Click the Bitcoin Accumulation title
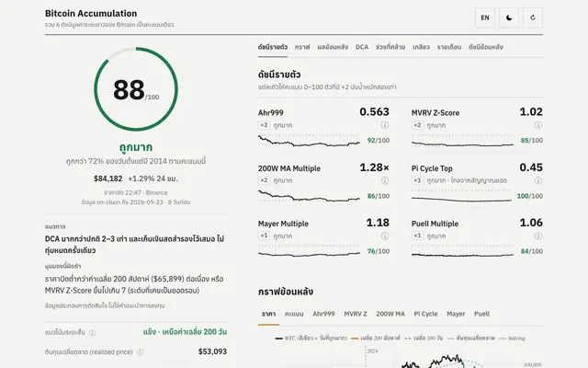Viewport: 588px width, 368px height. [x=91, y=13]
